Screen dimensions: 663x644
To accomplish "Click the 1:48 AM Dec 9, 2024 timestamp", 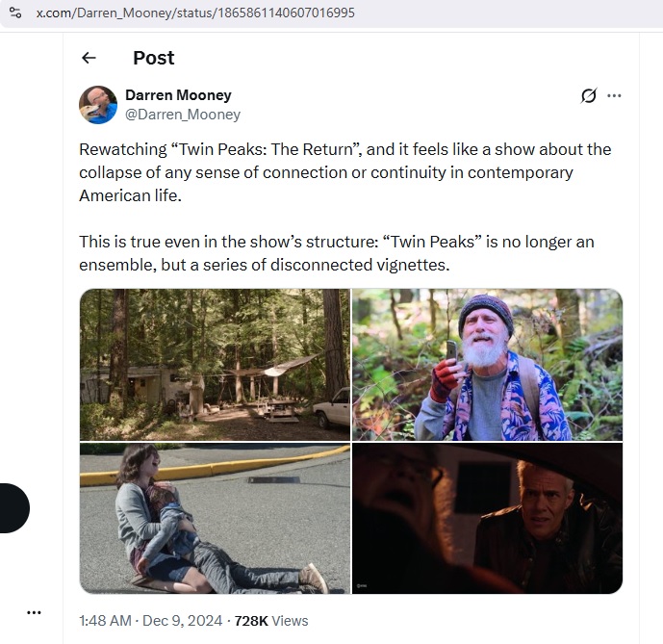I will point(151,621).
